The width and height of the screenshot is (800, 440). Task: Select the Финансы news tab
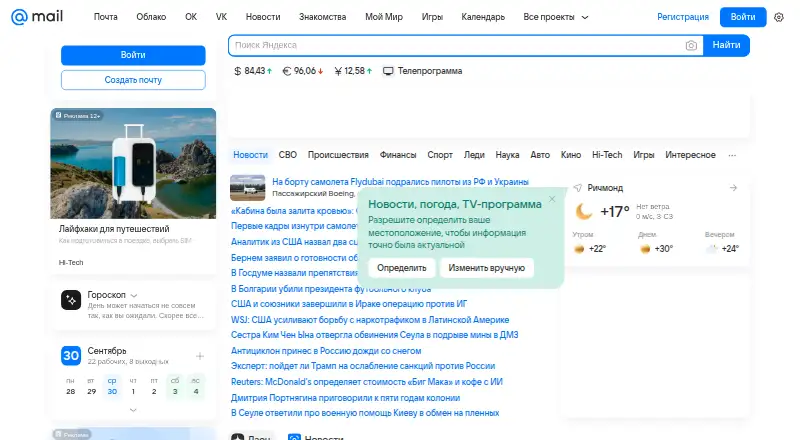(x=398, y=155)
